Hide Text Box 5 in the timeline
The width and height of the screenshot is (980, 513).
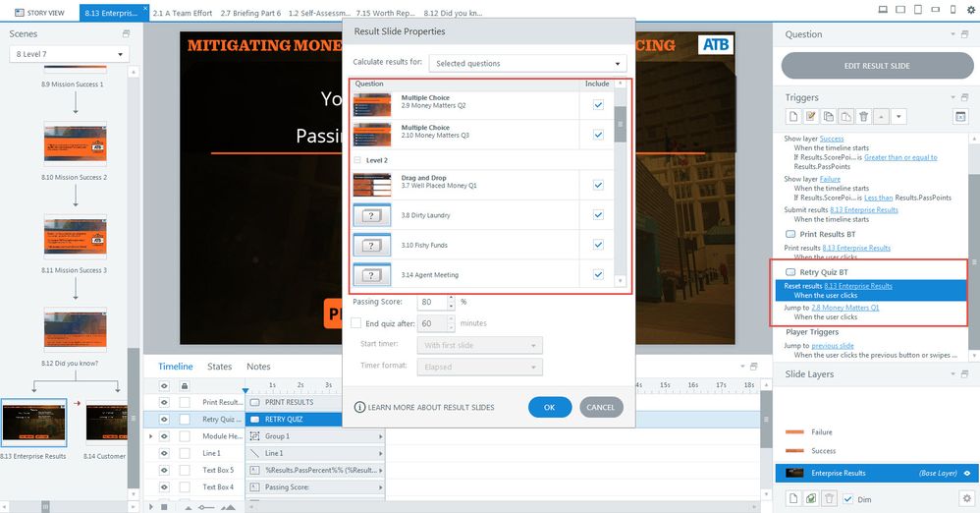pyautogui.click(x=164, y=470)
